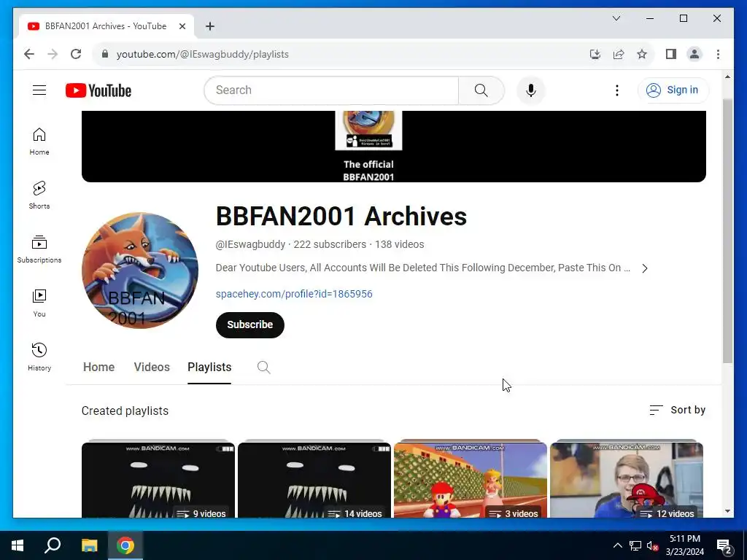The height and width of the screenshot is (560, 747).
Task: Click the browser back arrow
Action: [x=29, y=54]
